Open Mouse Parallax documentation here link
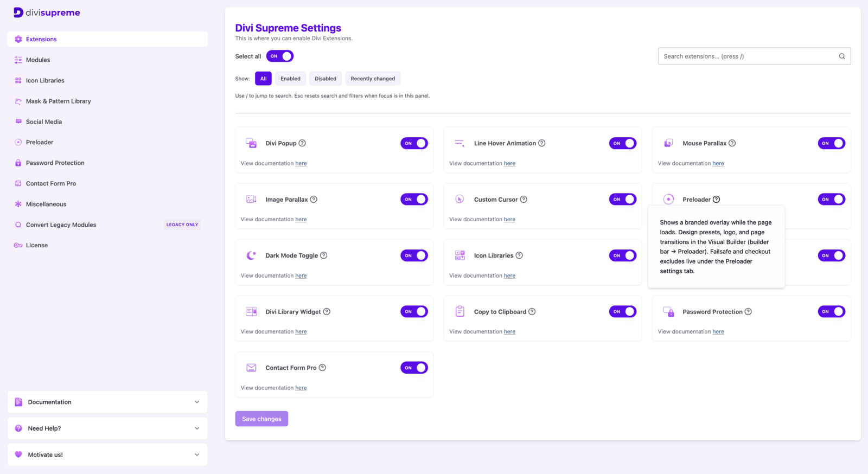Viewport: 868px width, 474px height. 718,163
